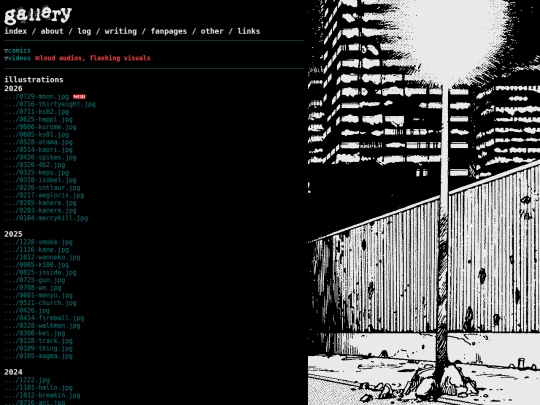Viewport: 540px width, 405px height.
Task: Click the gallery title logo
Action: point(38,15)
